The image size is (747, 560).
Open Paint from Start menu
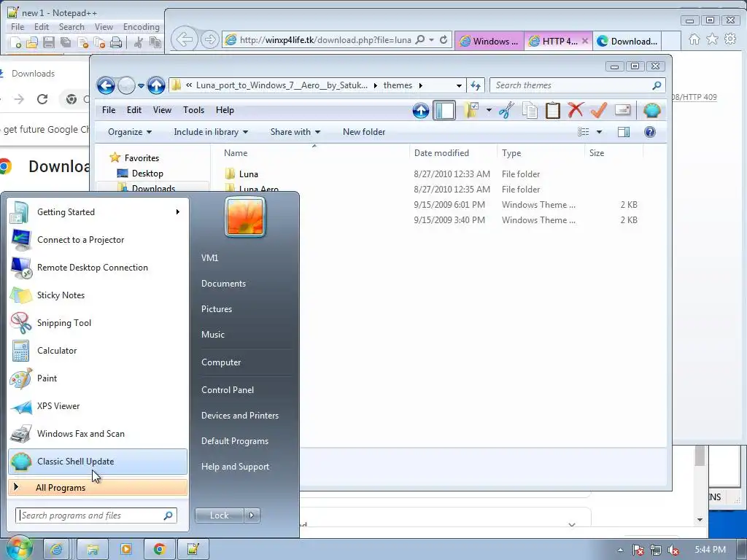[98, 378]
